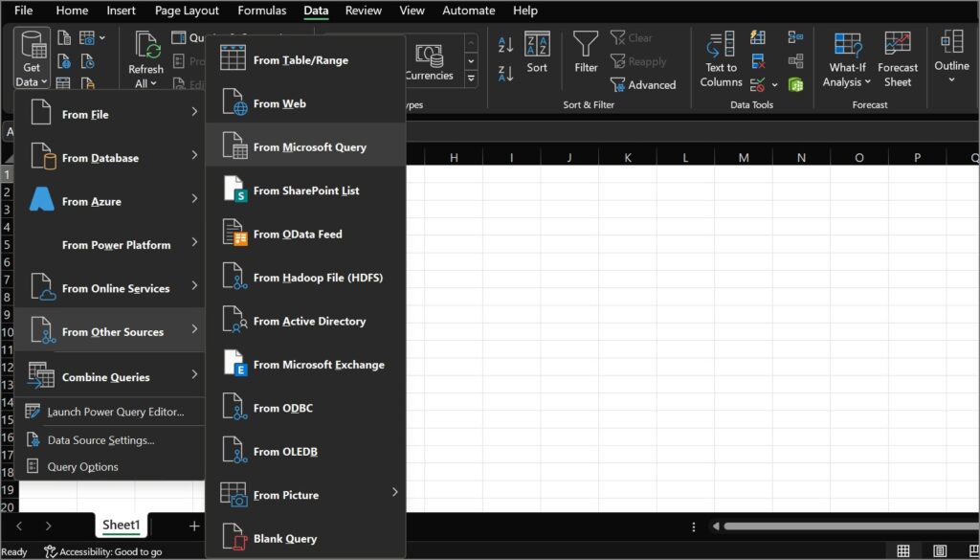Screen dimensions: 980x560
Task: Choose From OLEDB
Action: [305, 451]
